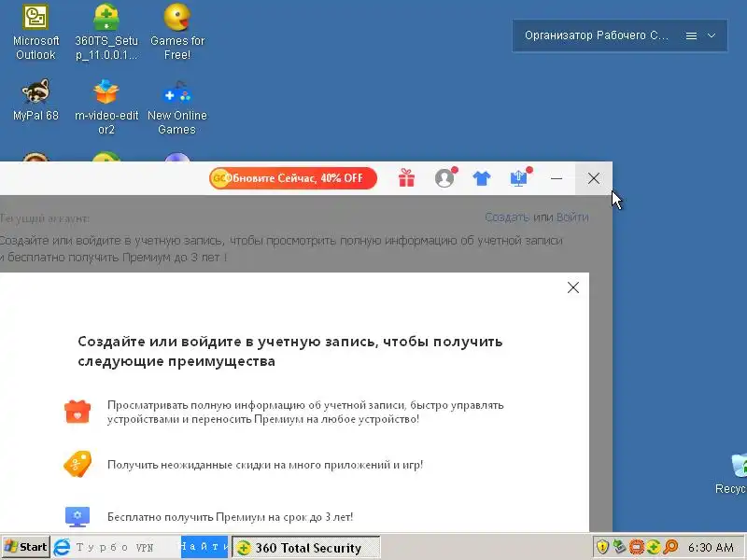Screen dimensions: 747x560
Task: Click the orange round tray icon
Action: pyautogui.click(x=637, y=547)
